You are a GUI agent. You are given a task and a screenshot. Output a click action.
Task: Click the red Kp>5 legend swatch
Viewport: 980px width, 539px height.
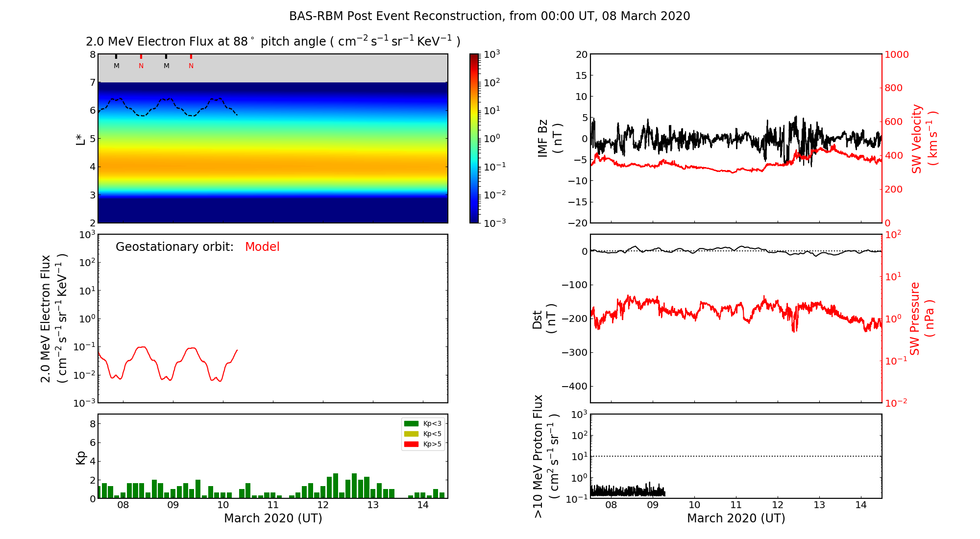coord(411,444)
